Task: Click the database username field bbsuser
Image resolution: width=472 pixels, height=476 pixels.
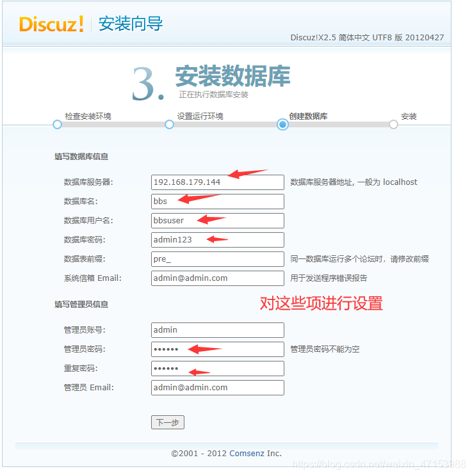Action: (218, 220)
